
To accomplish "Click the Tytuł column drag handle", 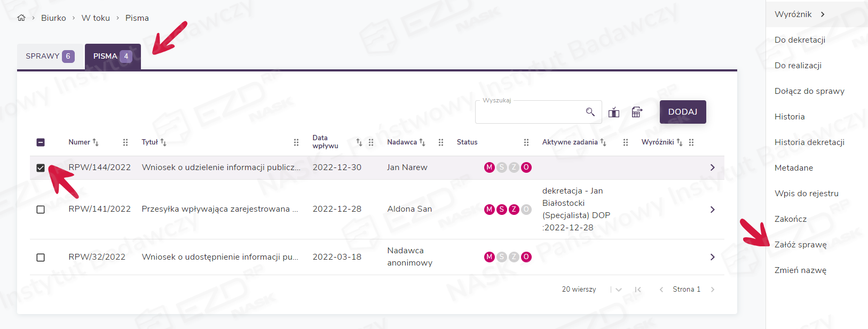I will pos(296,142).
